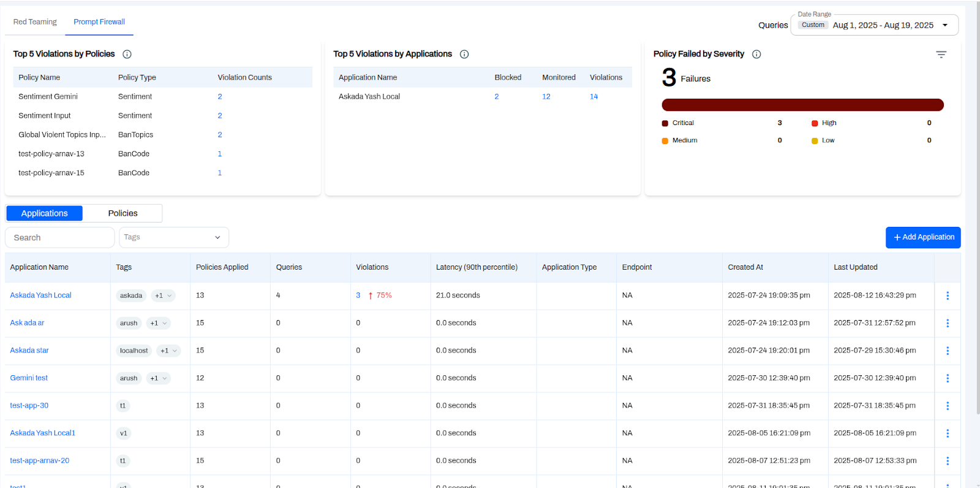Switch to the Policies toggle view
980x488 pixels.
123,213
